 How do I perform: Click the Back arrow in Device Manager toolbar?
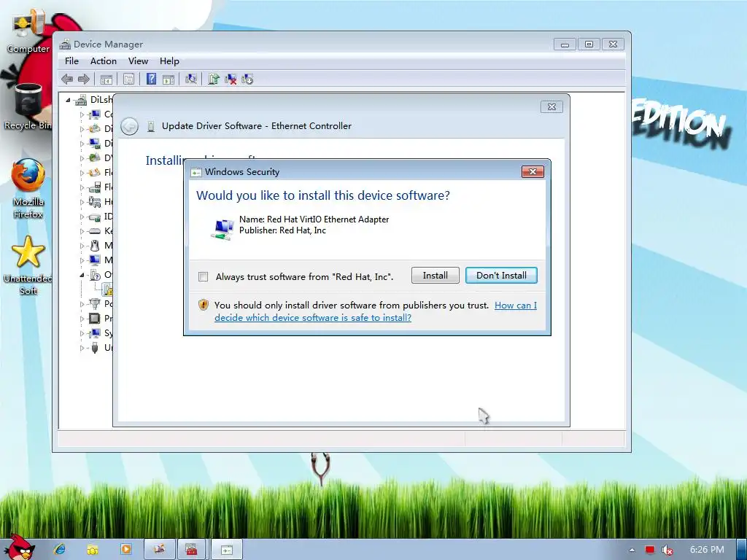coord(67,79)
